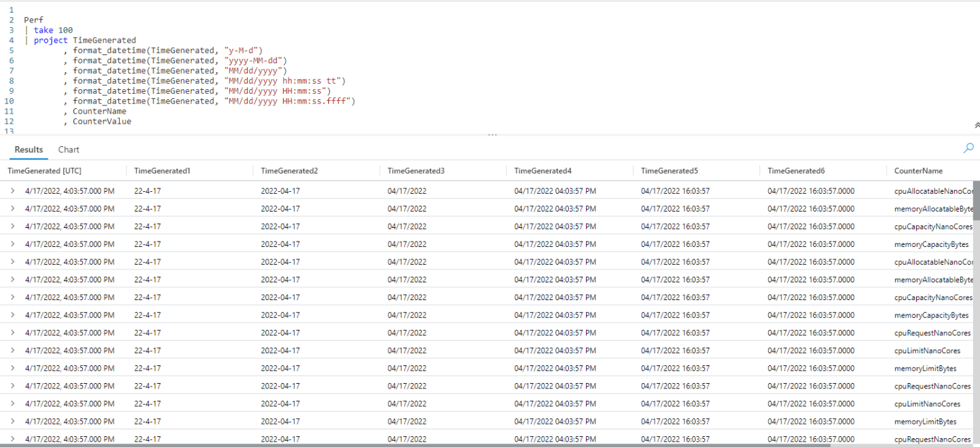Collapse the query editor with double chevron
Image resolution: width=980 pixels, height=447 pixels.
977,125
